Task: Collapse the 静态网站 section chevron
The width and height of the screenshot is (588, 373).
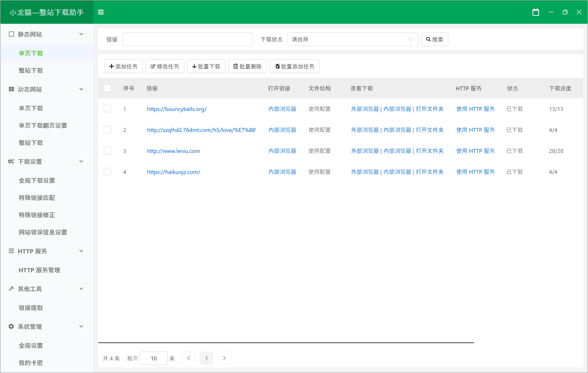Action: pos(81,34)
